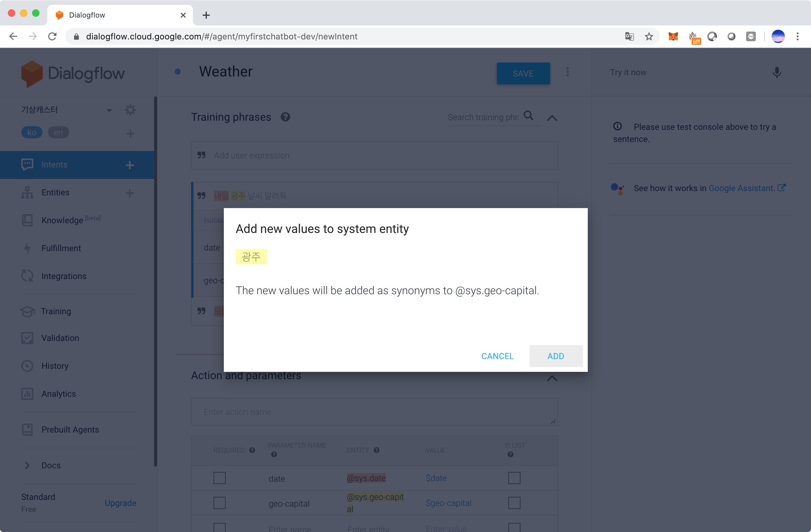The image size is (811, 532).
Task: Collapse the Training phrases section
Action: coord(552,118)
